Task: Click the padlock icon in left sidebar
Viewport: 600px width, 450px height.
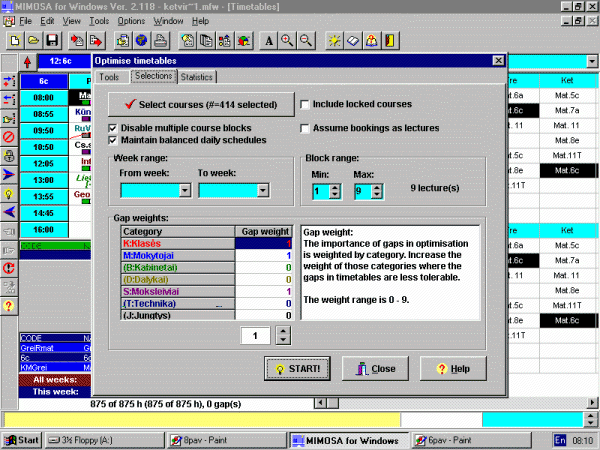Action: [x=9, y=154]
